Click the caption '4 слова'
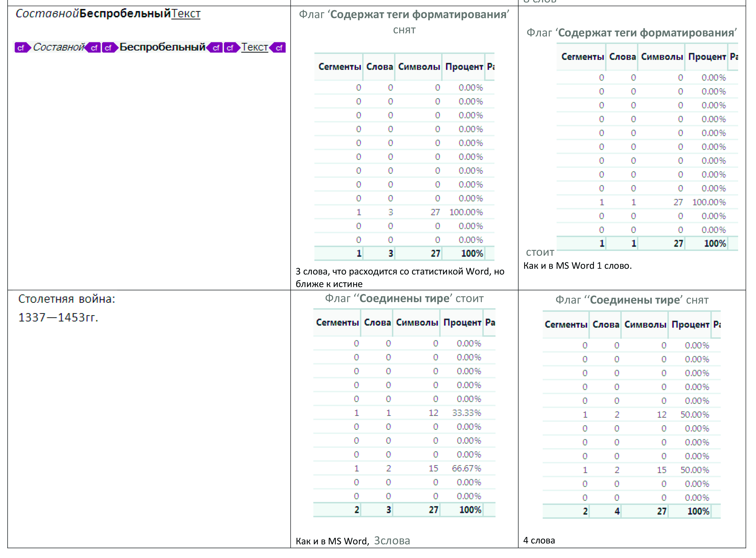 (x=539, y=540)
